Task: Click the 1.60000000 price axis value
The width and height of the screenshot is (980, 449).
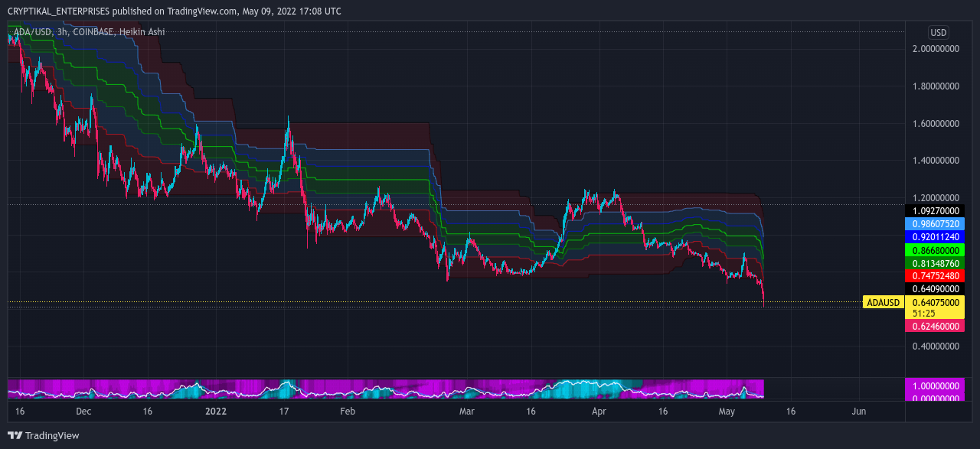Action: (x=935, y=123)
